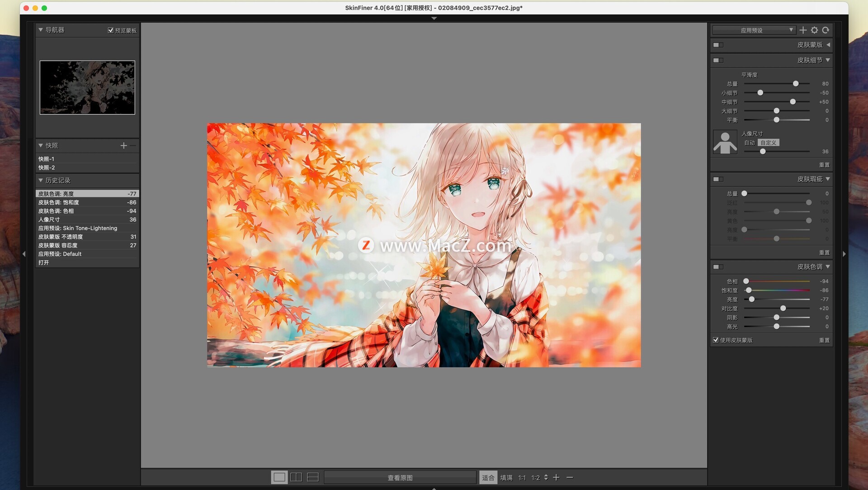Click the navigator preview thumbnail
This screenshot has height=490, width=868.
coord(87,87)
